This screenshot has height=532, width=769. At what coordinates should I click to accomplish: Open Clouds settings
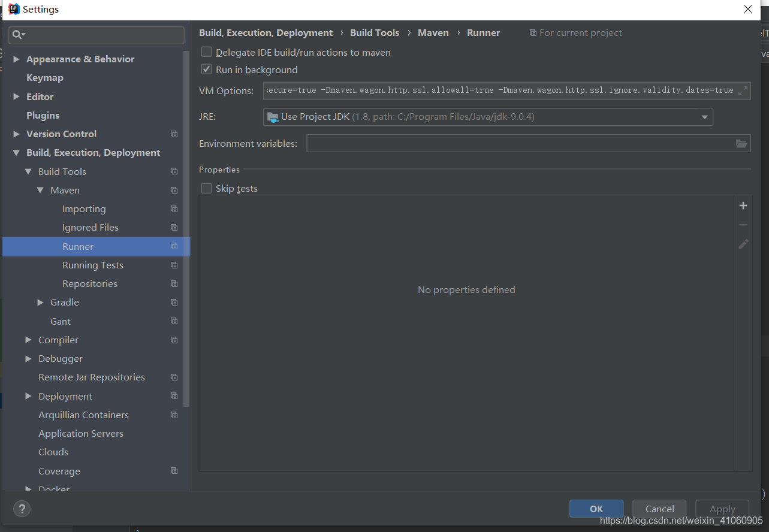[53, 452]
